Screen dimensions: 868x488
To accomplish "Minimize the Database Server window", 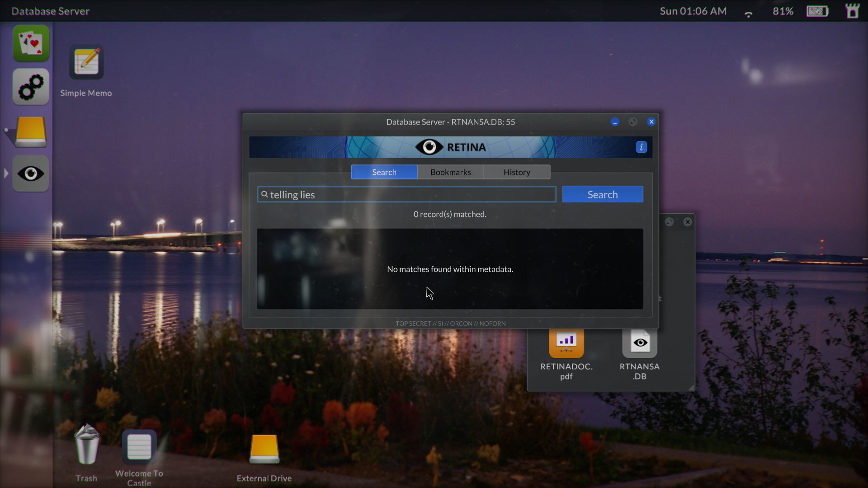I will (x=615, y=122).
